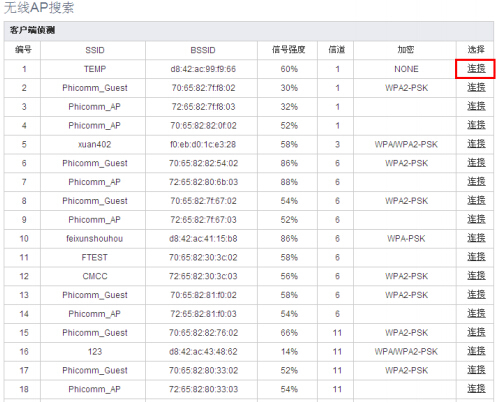Image resolution: width=500 pixels, height=403 pixels.
Task: Select the TEMP SSID cell
Action: [x=95, y=69]
